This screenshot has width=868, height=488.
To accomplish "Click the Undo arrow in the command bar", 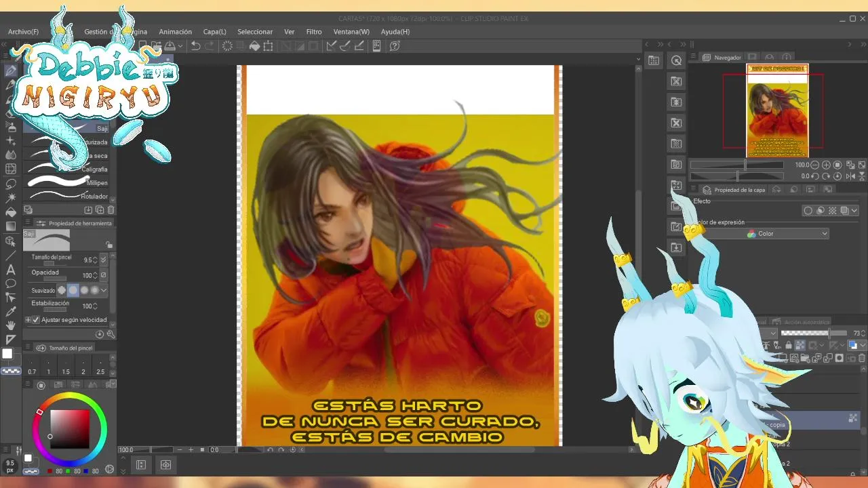I will tap(195, 46).
